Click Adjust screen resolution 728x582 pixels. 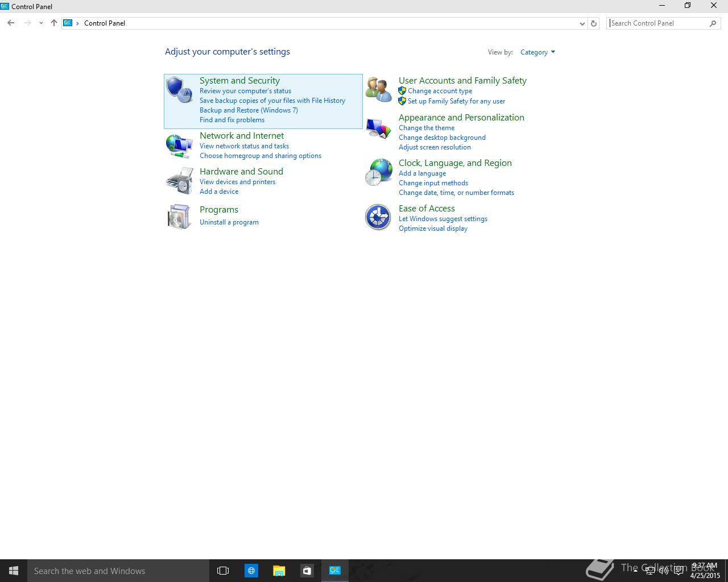point(435,147)
